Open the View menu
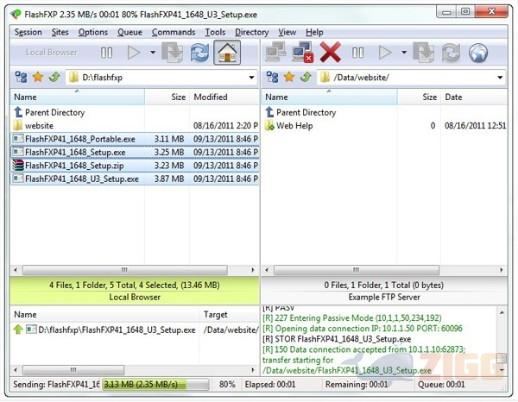This screenshot has height=402, width=518. point(287,32)
